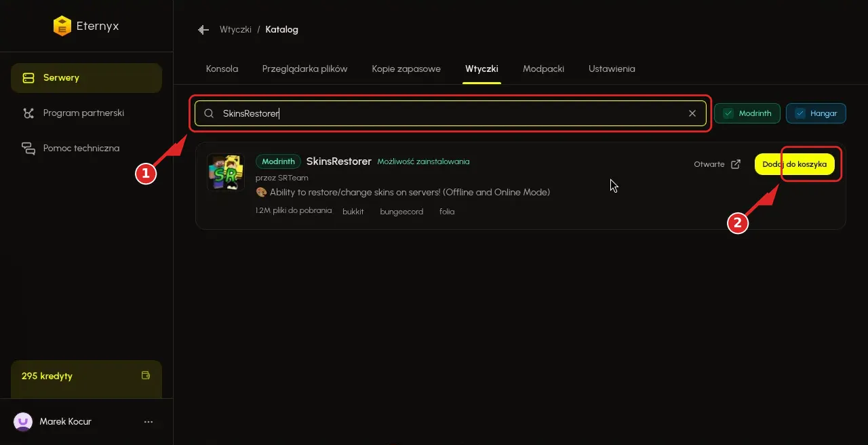Go to Wtyczki breadcrumb link

click(x=235, y=30)
